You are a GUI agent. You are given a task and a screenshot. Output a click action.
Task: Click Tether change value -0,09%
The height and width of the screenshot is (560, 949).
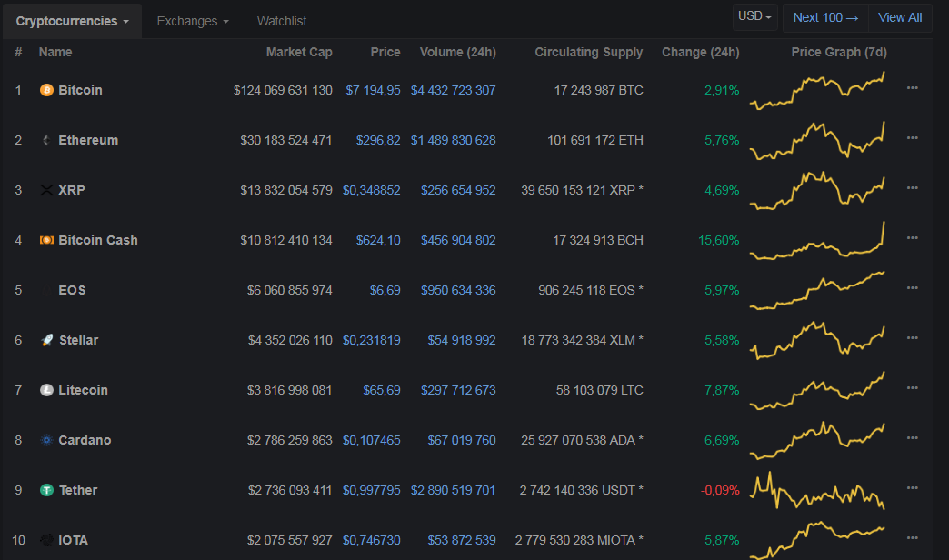(x=720, y=490)
